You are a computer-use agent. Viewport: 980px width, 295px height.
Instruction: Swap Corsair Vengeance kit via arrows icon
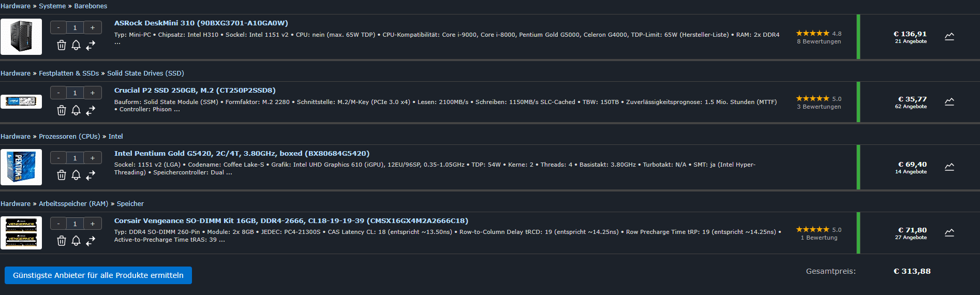(x=91, y=241)
